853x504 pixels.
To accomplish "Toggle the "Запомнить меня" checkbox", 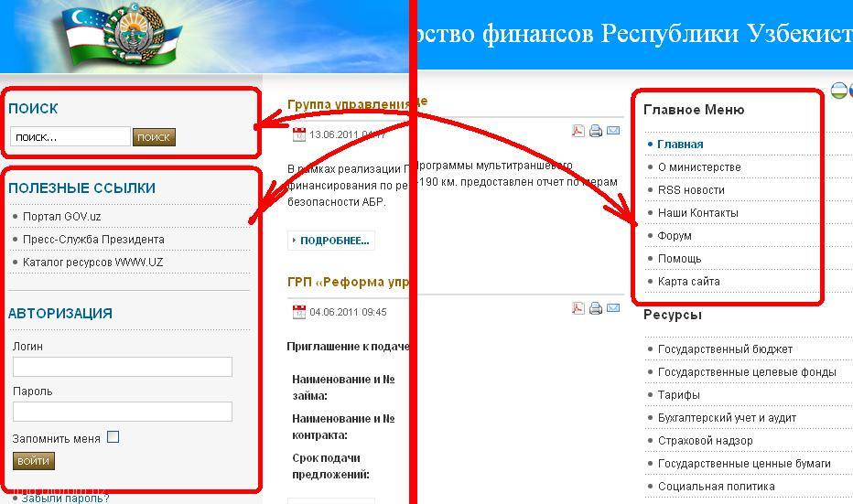I will coord(113,437).
